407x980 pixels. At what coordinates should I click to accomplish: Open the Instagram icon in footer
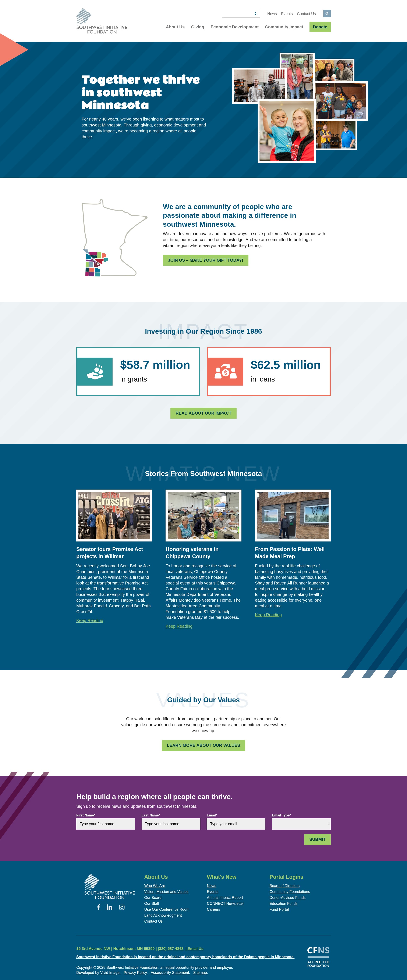coord(122,907)
